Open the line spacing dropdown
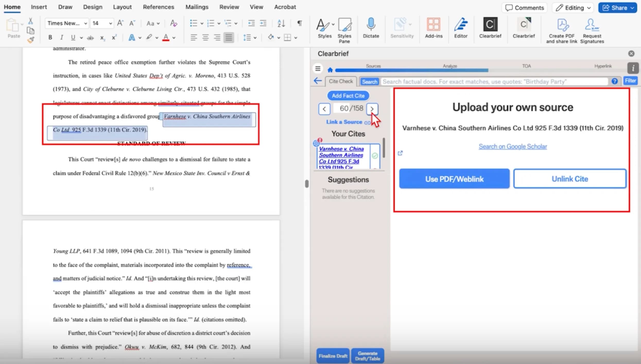 [x=249, y=37]
